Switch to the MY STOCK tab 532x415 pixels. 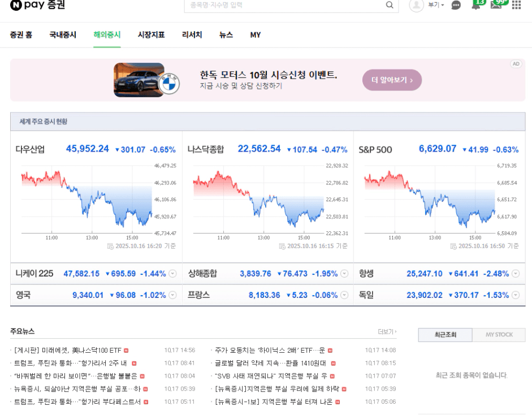pyautogui.click(x=499, y=335)
